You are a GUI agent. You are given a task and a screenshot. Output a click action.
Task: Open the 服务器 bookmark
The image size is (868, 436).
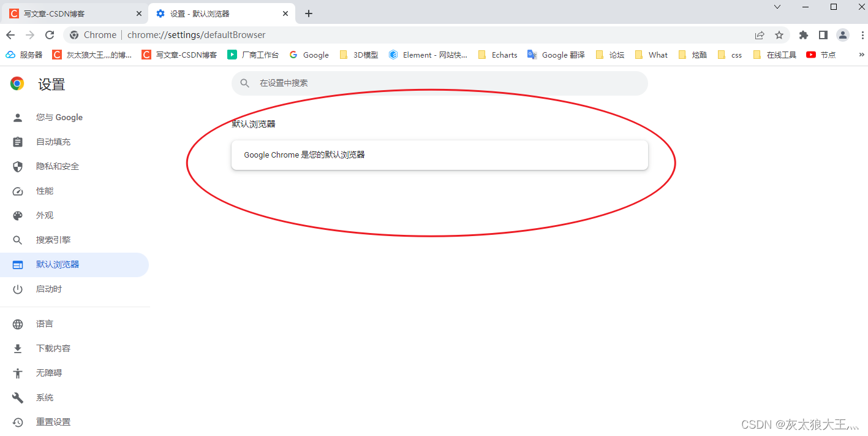(25, 55)
